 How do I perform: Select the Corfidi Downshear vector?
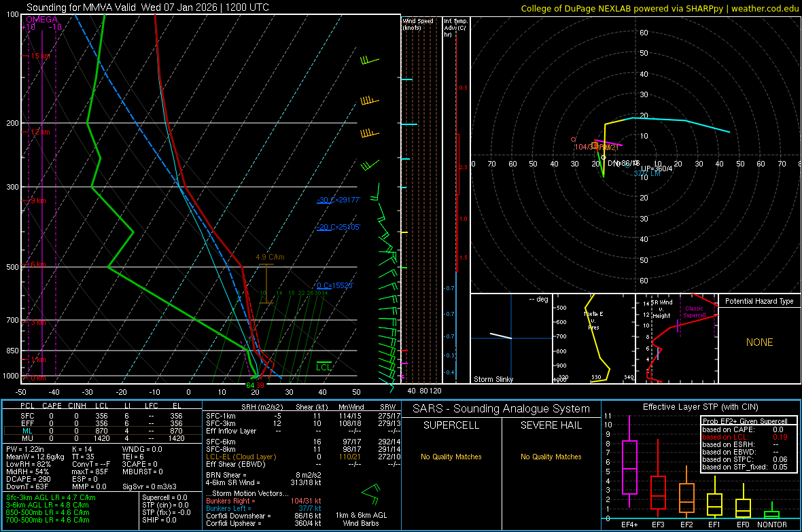tap(264, 516)
